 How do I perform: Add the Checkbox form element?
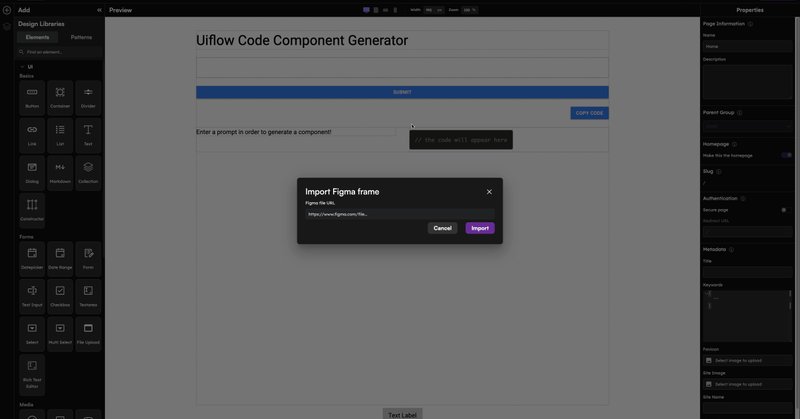(x=60, y=296)
